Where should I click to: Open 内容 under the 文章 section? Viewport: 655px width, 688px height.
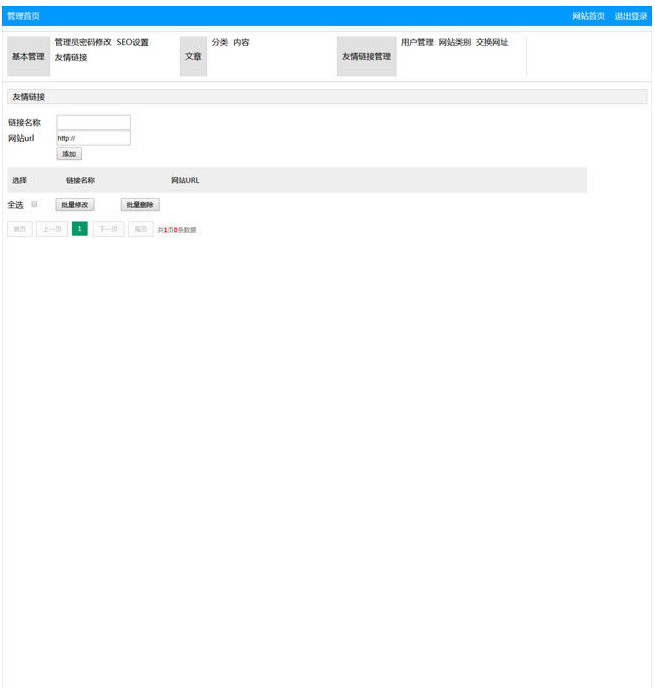[241, 43]
